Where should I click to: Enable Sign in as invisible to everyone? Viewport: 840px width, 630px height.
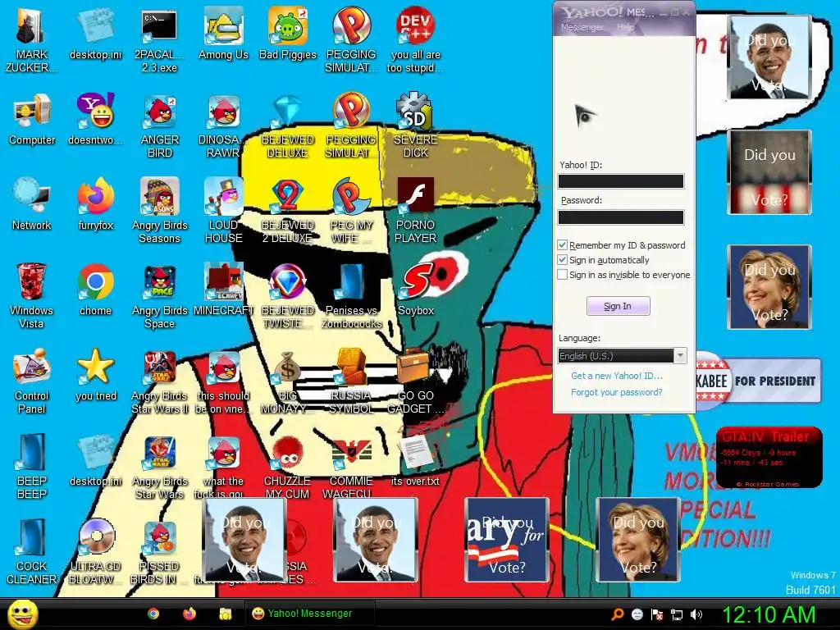pos(562,274)
